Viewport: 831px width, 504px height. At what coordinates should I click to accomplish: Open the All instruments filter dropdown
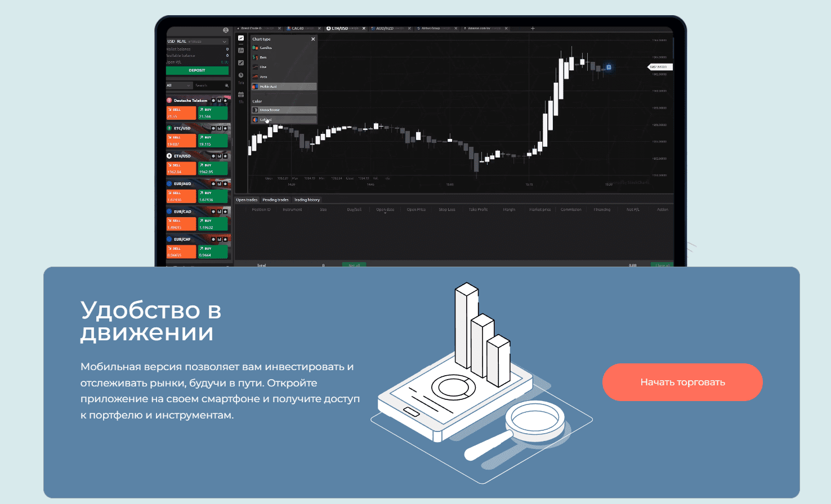click(180, 85)
